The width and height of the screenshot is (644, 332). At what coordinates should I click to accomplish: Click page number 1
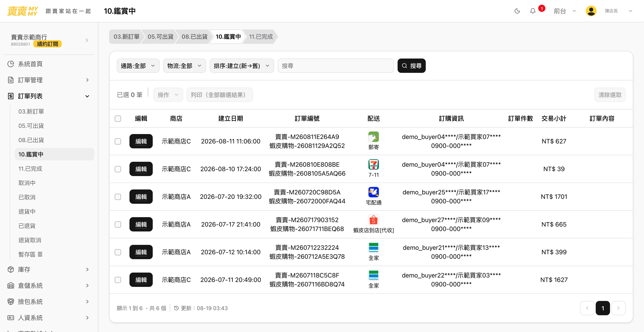point(603,308)
